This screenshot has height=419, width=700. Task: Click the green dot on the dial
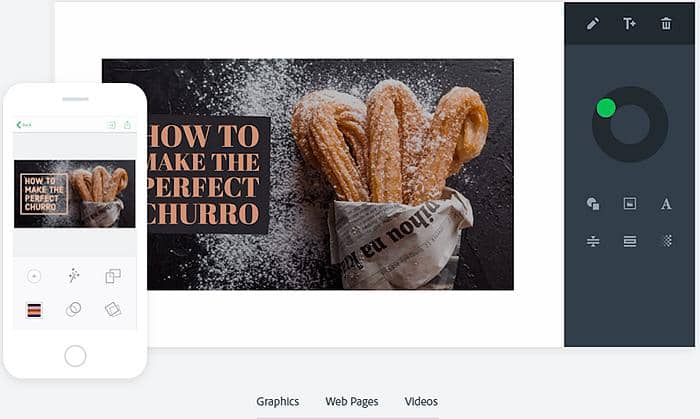coord(606,108)
